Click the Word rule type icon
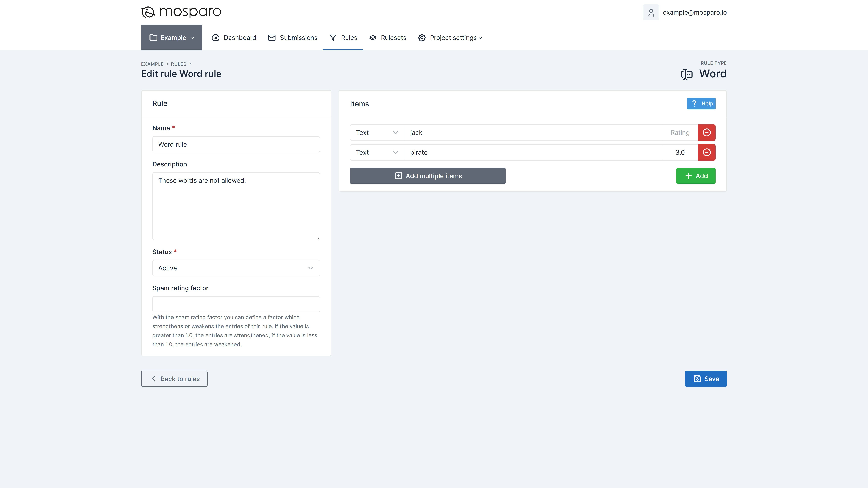The width and height of the screenshot is (868, 488). [687, 74]
